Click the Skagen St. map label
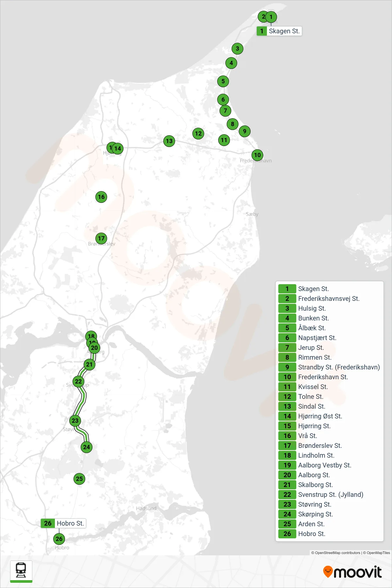Viewport: 392px width, 588px height. click(279, 31)
